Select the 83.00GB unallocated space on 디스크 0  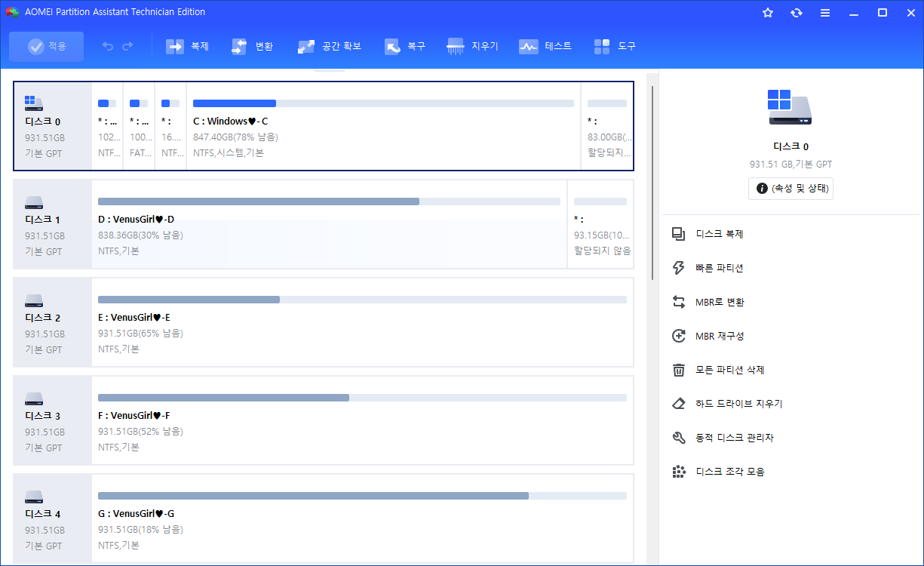pyautogui.click(x=607, y=126)
